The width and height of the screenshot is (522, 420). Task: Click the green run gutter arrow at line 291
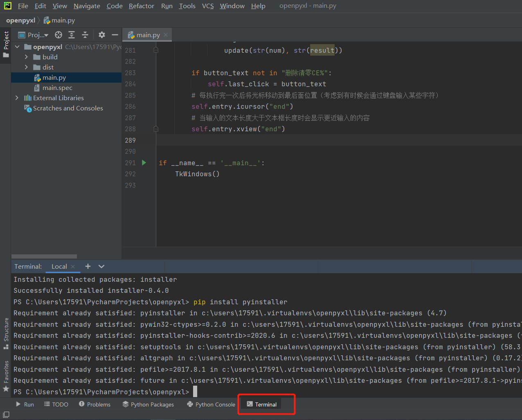coord(144,162)
